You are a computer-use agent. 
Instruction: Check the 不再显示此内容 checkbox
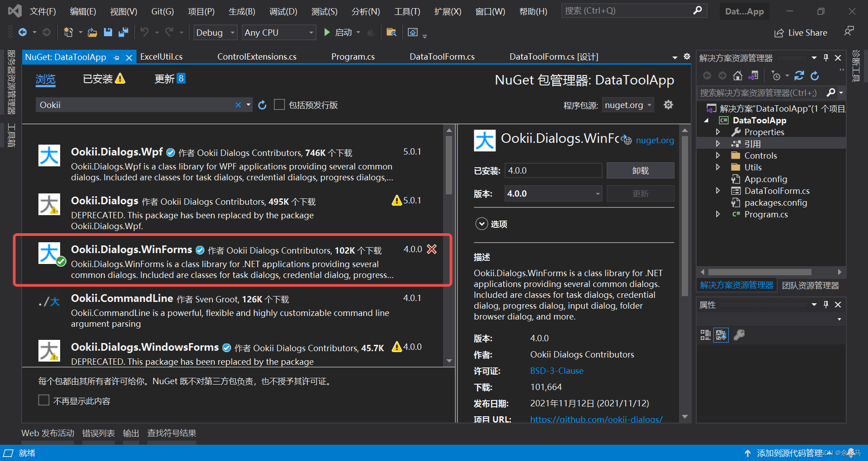43,400
